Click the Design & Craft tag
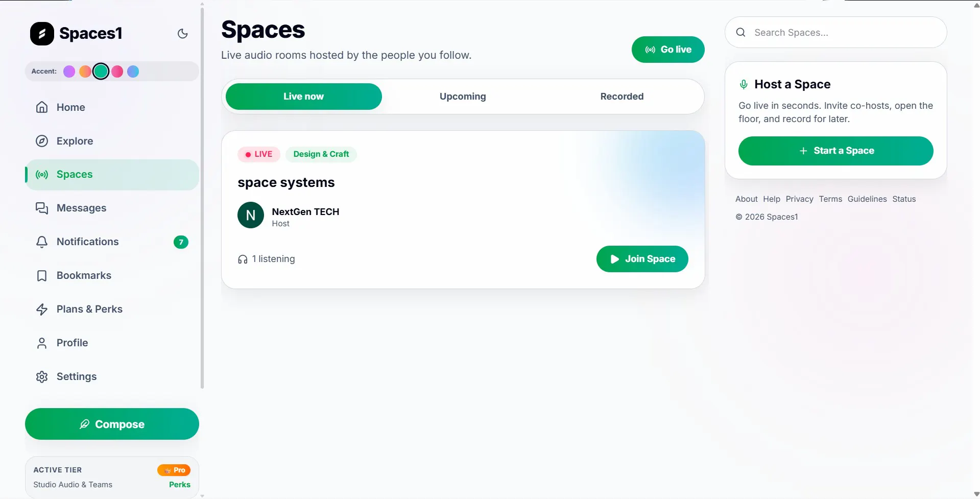Screen dimensions: 980x499 point(321,154)
